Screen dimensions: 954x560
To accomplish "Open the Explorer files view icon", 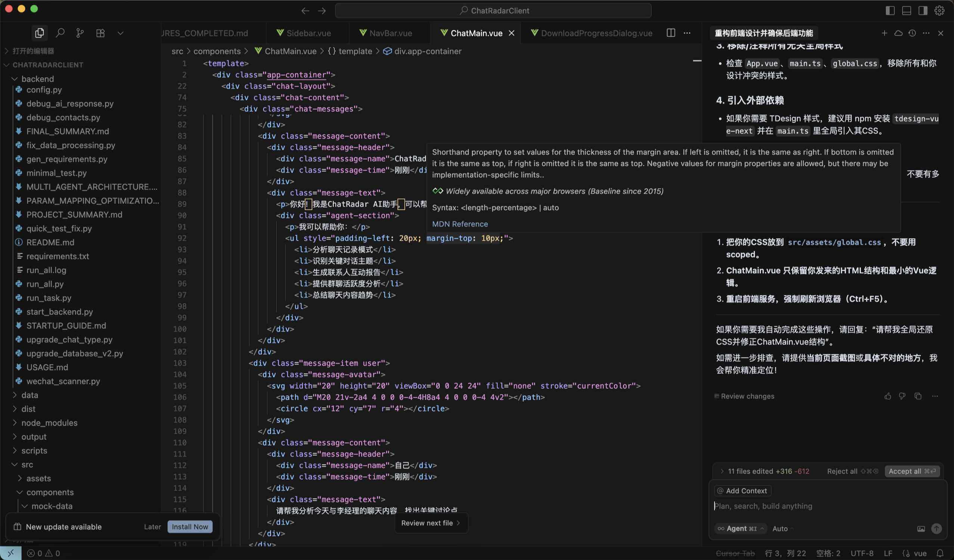I will (39, 33).
